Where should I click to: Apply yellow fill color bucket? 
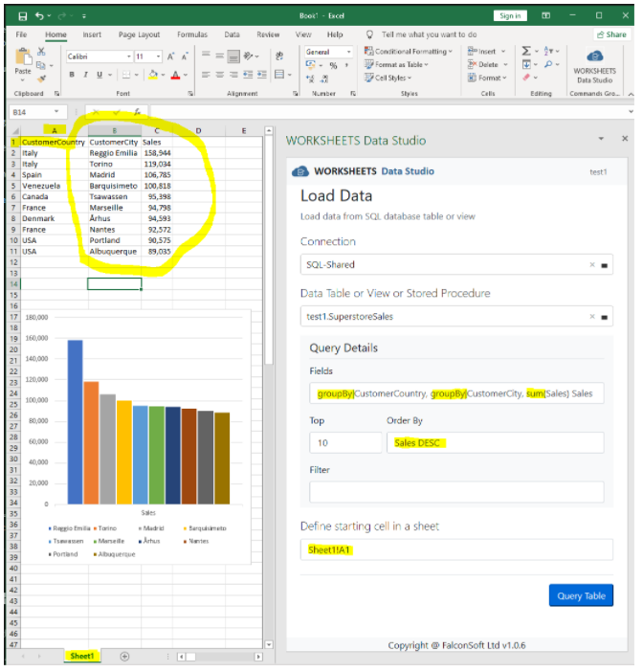pos(153,75)
